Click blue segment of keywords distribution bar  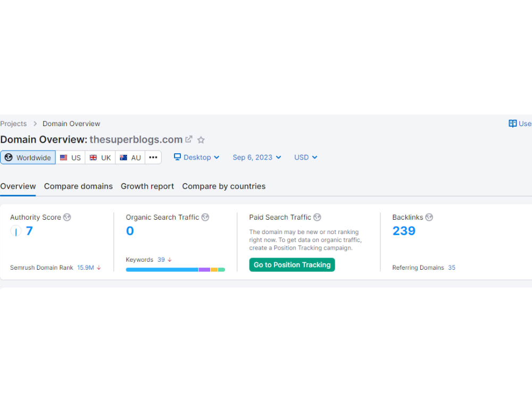pyautogui.click(x=162, y=270)
